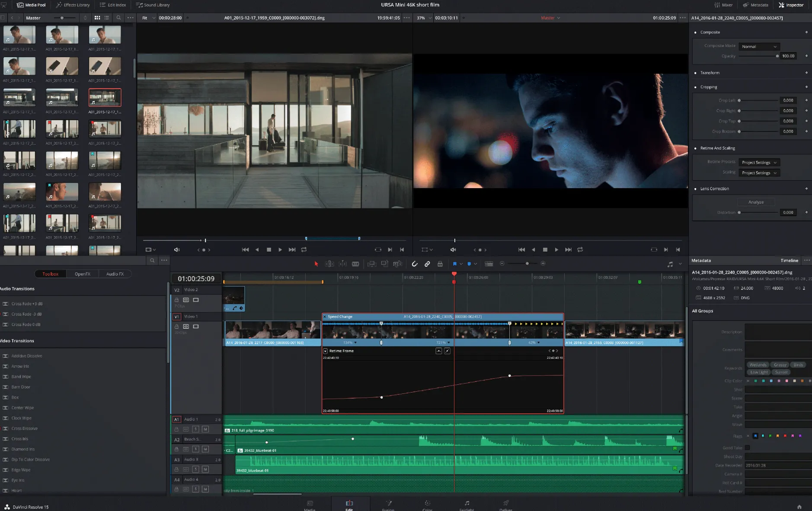Select the arrow Selection Mode tool
Viewport: 812px width, 511px height.
(x=316, y=264)
